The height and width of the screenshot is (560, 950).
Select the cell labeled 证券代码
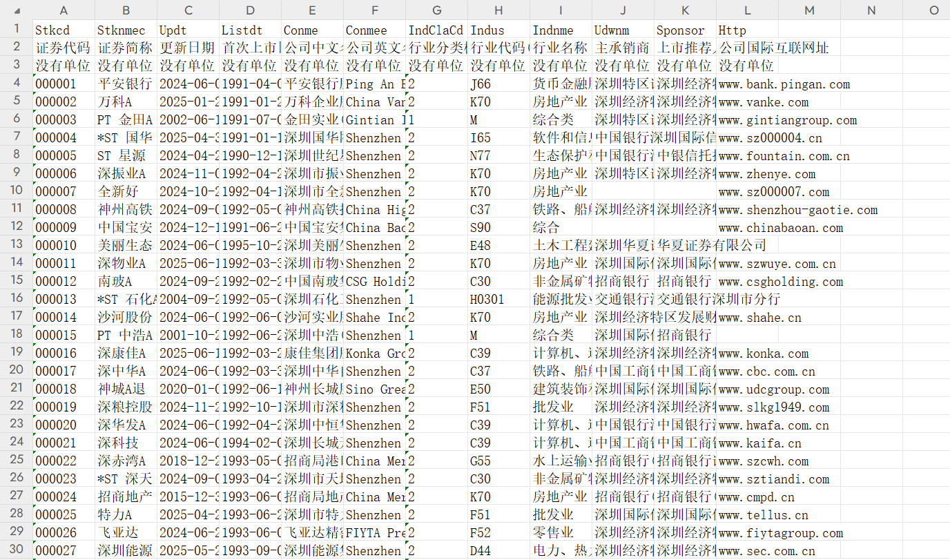point(64,48)
